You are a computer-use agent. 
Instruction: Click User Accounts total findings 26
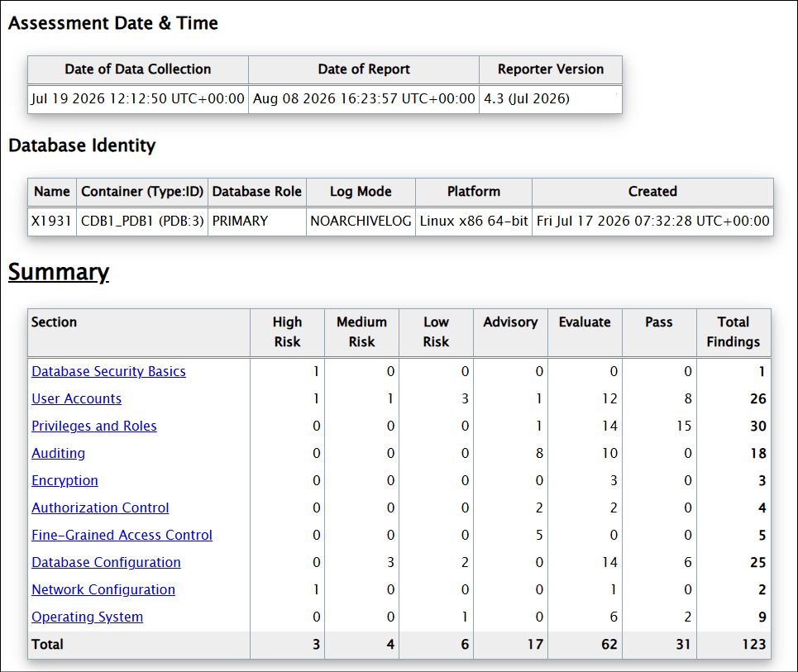(757, 399)
